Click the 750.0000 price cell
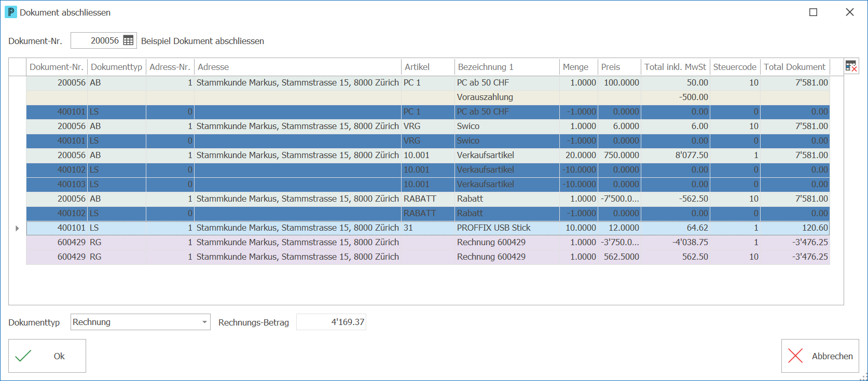Screen dimensions: 868x381 point(619,155)
